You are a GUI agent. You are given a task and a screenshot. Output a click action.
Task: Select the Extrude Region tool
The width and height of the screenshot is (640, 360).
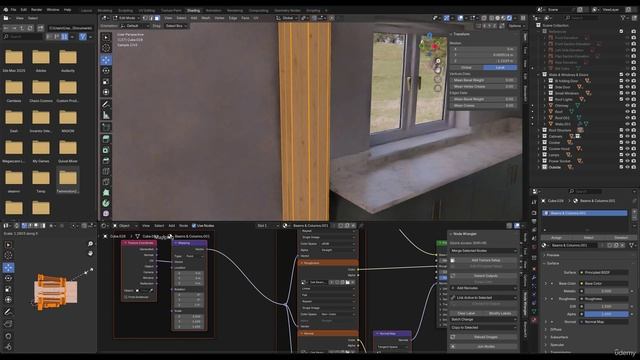point(106,139)
